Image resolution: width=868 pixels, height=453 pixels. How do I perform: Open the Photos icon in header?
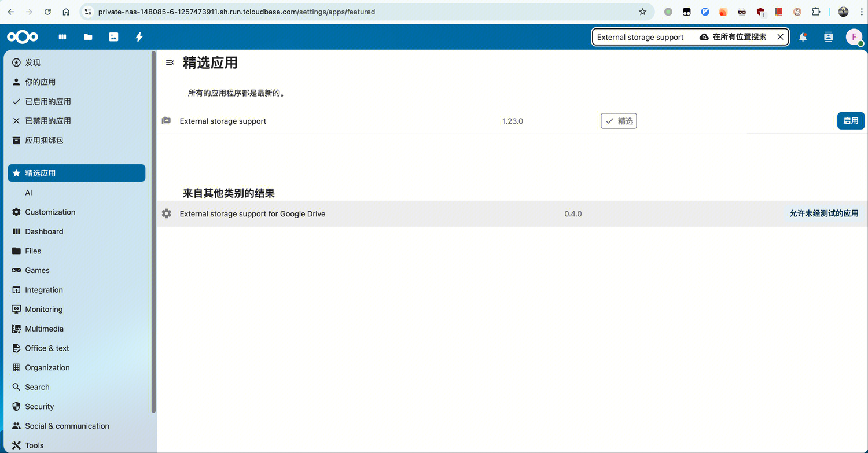tap(113, 37)
